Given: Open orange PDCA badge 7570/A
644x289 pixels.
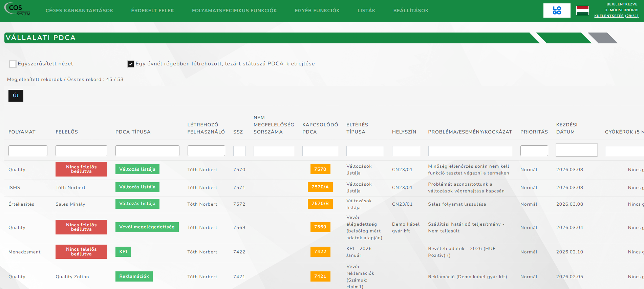Looking at the screenshot, I should pyautogui.click(x=320, y=187).
